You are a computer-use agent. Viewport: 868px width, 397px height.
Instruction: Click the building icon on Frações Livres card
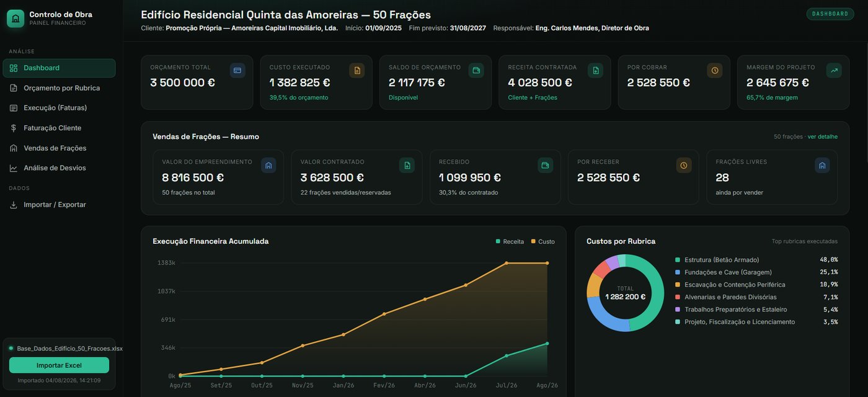[822, 166]
